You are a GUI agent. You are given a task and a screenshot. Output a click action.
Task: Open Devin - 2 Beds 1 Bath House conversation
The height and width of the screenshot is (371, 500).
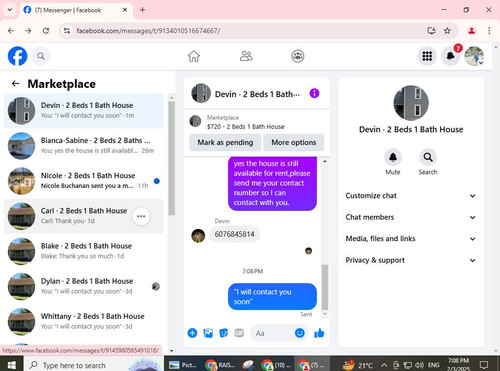84,111
